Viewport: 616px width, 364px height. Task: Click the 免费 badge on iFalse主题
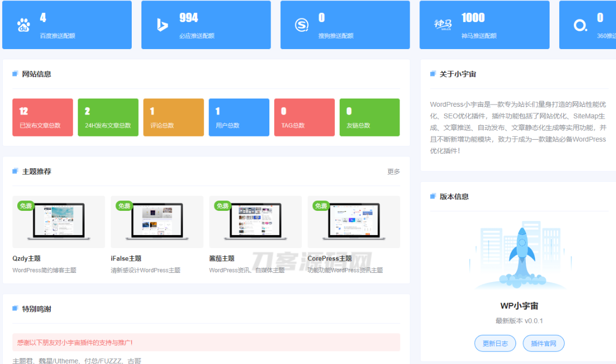coord(124,205)
